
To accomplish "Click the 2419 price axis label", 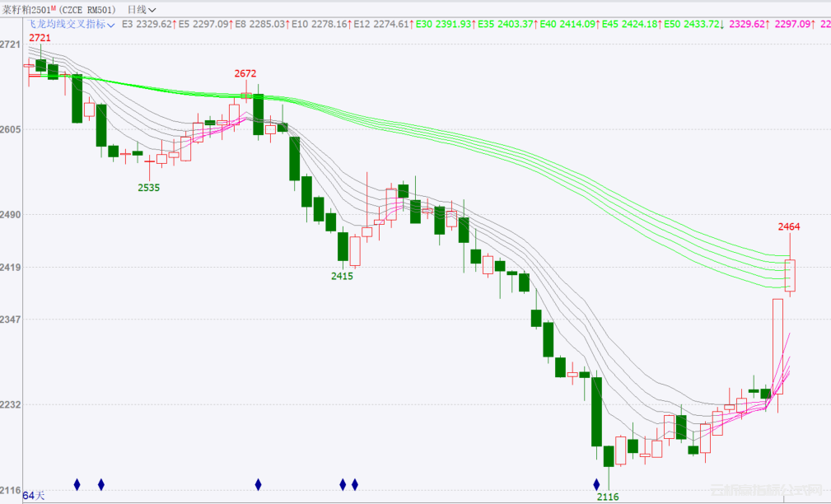I will [x=11, y=268].
